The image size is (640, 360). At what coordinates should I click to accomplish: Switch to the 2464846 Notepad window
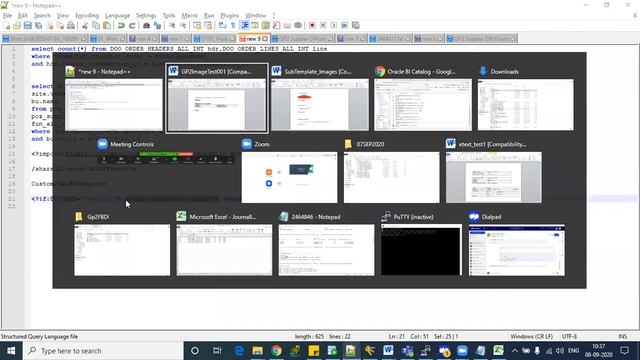(326, 244)
